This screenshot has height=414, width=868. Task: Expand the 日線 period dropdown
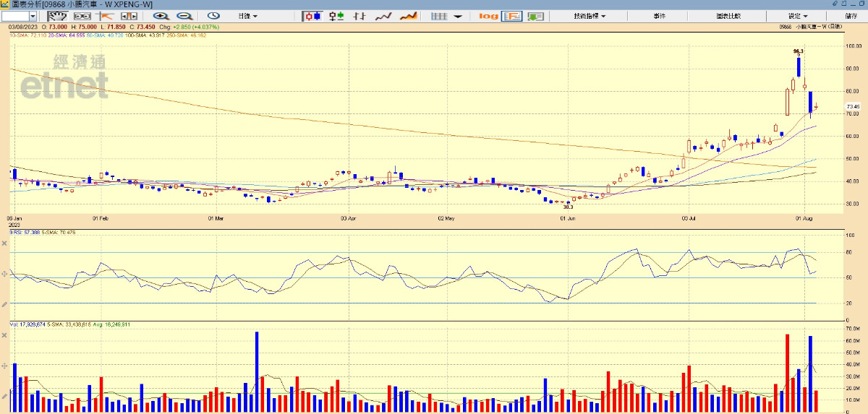coord(247,15)
